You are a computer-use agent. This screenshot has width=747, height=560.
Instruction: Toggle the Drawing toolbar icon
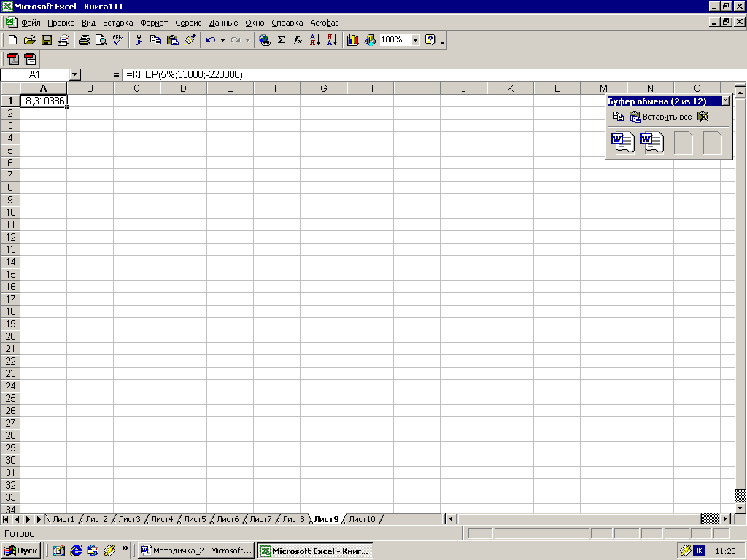[x=370, y=41]
